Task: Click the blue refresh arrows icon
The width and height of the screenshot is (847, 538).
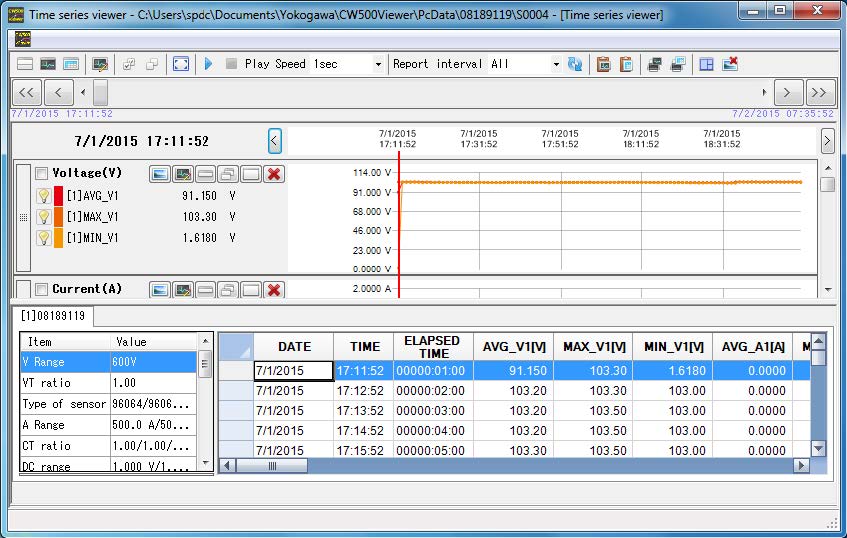Action: click(x=575, y=64)
